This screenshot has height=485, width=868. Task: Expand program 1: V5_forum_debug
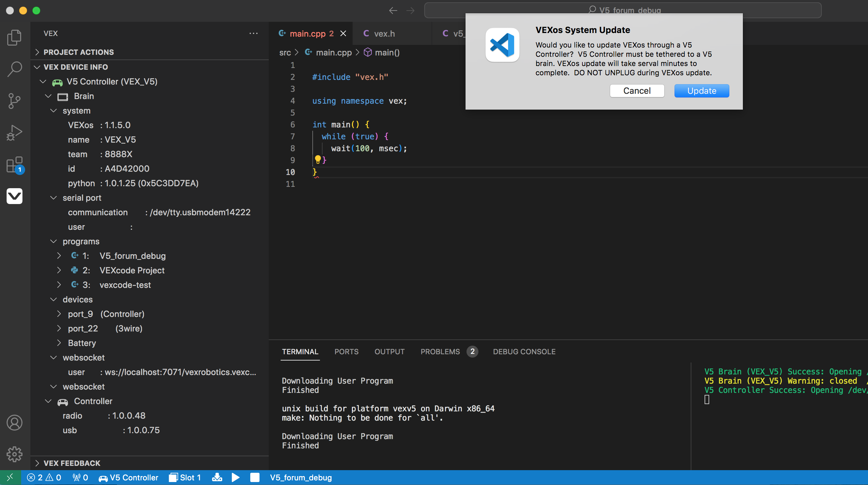tap(59, 256)
